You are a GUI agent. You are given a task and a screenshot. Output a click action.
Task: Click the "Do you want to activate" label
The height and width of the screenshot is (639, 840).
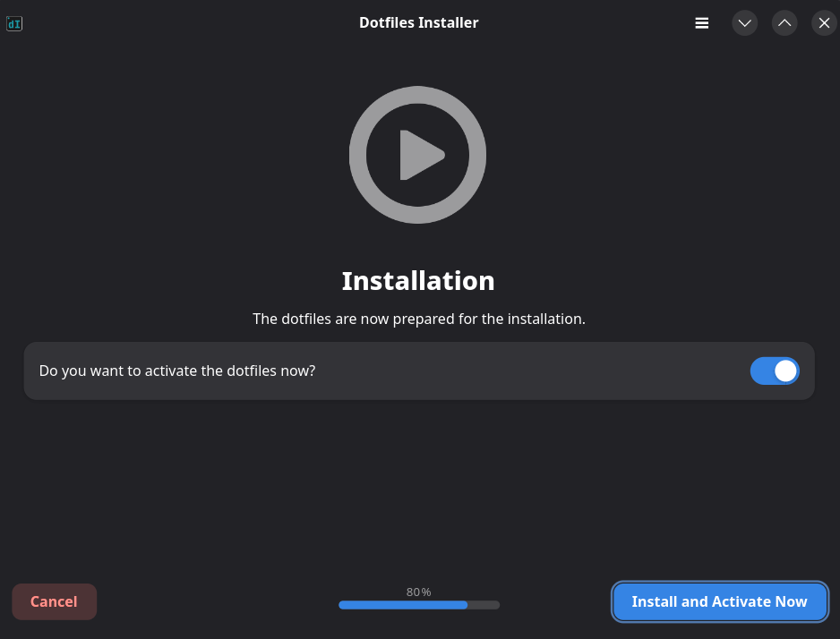click(x=177, y=371)
